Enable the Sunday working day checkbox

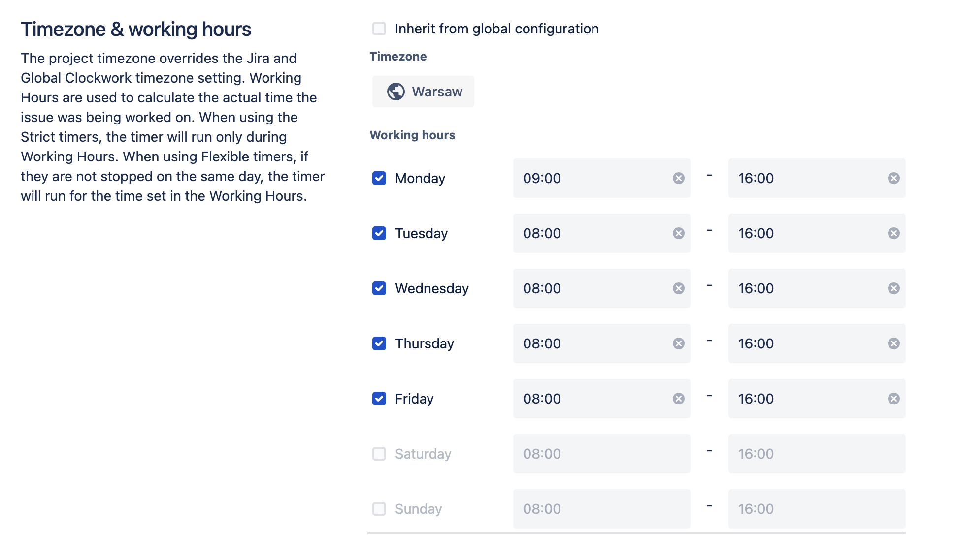[379, 509]
